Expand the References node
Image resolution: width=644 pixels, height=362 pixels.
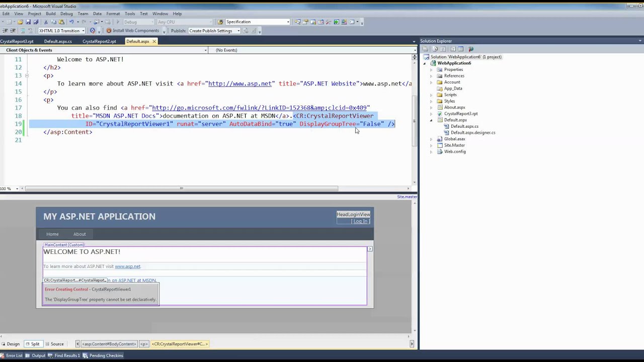[431, 76]
